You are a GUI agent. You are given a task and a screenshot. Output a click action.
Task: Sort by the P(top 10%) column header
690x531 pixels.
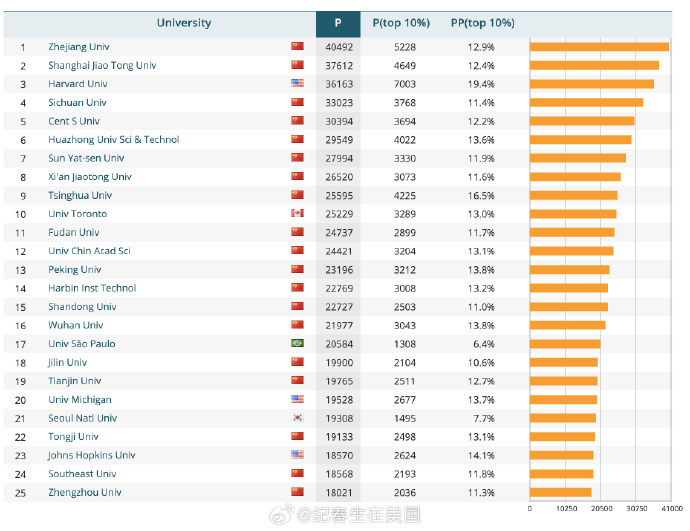pyautogui.click(x=401, y=23)
